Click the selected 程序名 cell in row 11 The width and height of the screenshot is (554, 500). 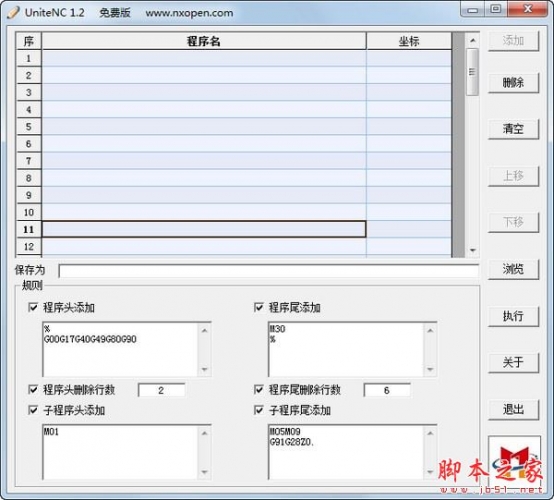(x=204, y=229)
